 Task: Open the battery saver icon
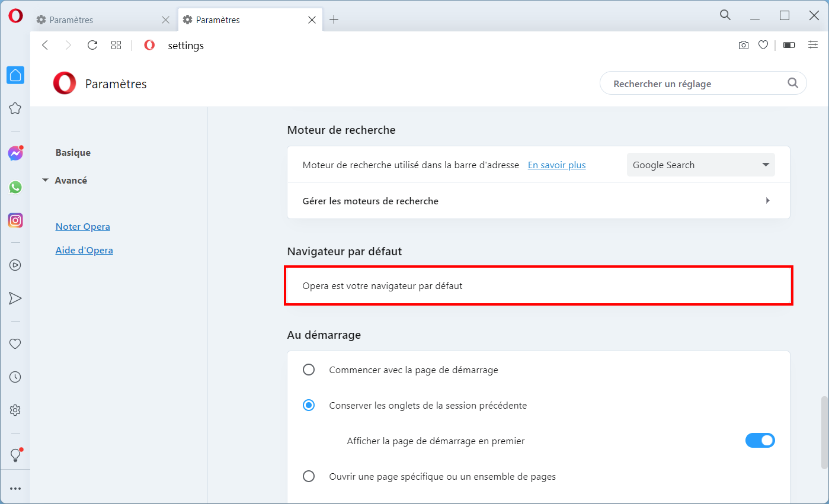click(x=789, y=46)
